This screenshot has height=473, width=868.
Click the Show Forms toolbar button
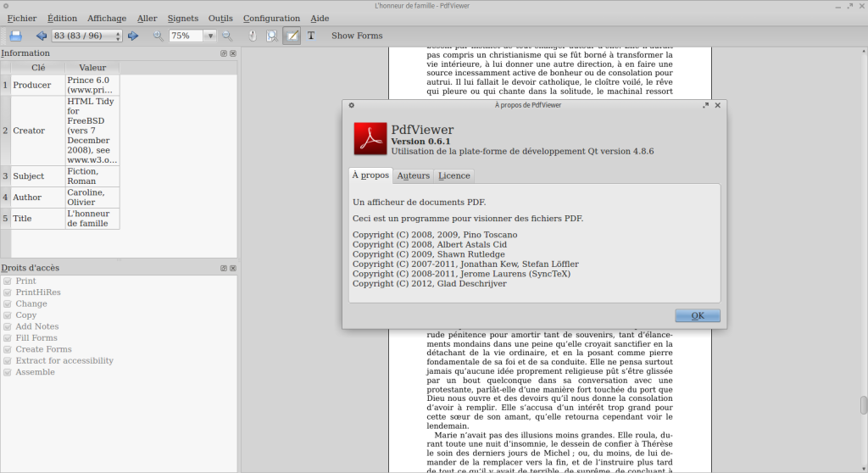[357, 36]
